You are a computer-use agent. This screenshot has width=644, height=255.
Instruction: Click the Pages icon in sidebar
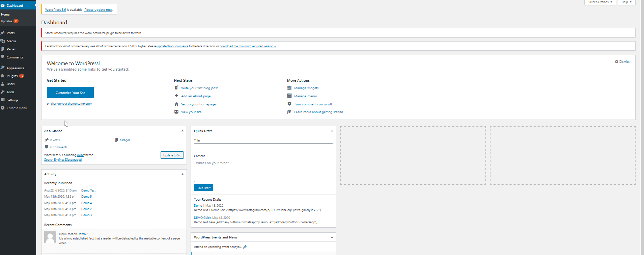pyautogui.click(x=3, y=49)
